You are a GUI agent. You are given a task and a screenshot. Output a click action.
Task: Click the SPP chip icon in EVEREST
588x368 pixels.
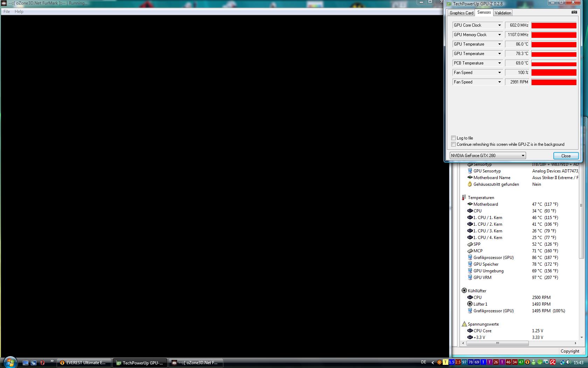[x=470, y=244]
